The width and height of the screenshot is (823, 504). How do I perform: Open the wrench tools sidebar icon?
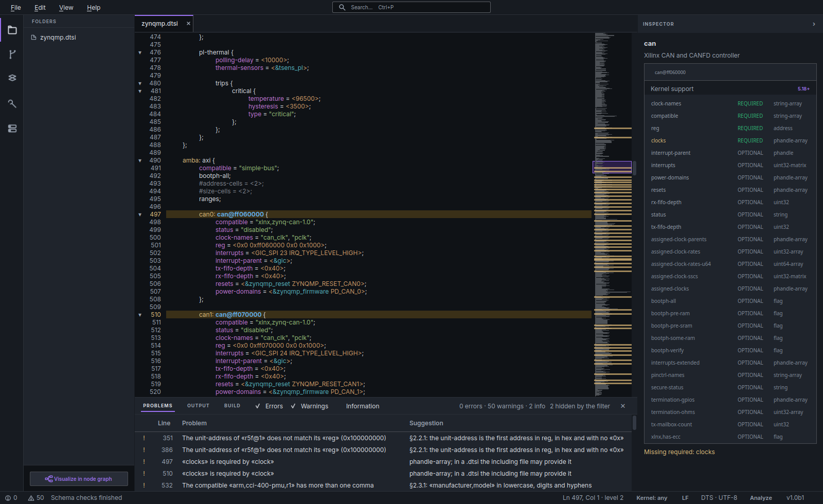pos(12,103)
